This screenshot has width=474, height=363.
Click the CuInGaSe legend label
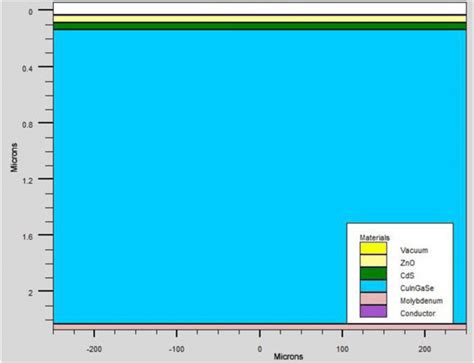coord(417,288)
